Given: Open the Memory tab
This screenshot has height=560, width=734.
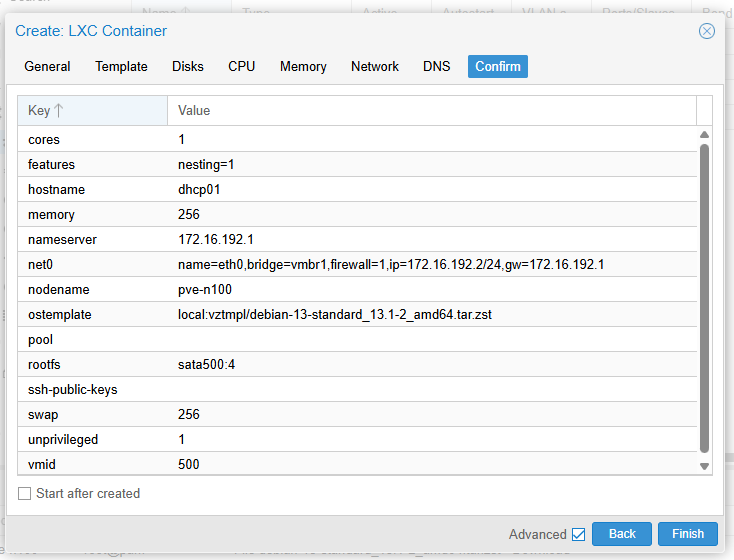Looking at the screenshot, I should click(303, 67).
